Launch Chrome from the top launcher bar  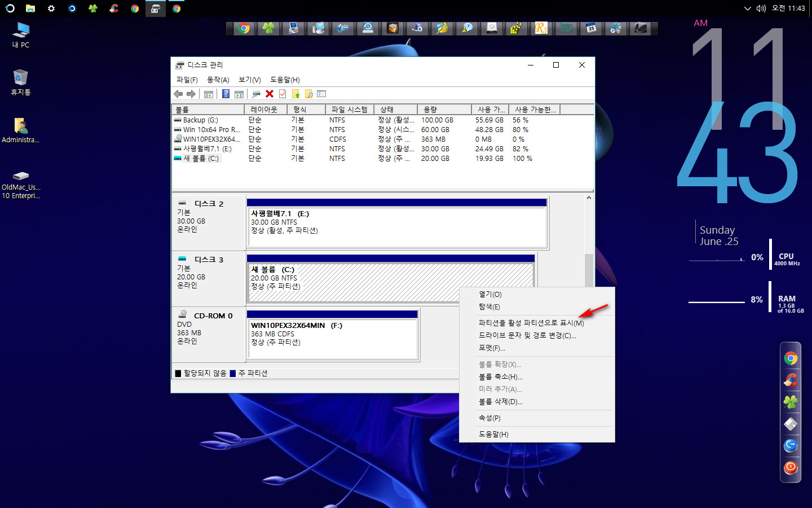(x=244, y=28)
